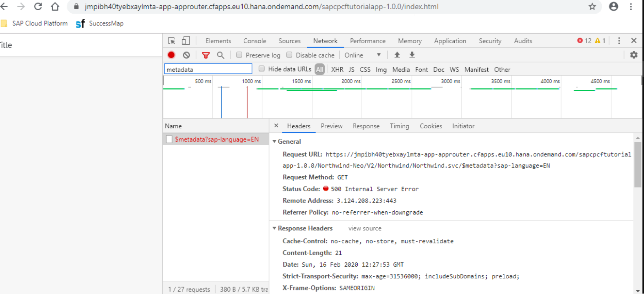The height and width of the screenshot is (294, 644).
Task: Check the $metadata request row checkbox
Action: [x=169, y=139]
